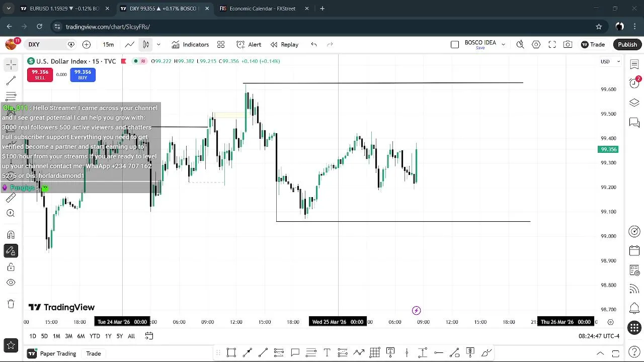The width and height of the screenshot is (644, 362).
Task: Select text T tool in floating toolbar
Action: pyautogui.click(x=327, y=352)
